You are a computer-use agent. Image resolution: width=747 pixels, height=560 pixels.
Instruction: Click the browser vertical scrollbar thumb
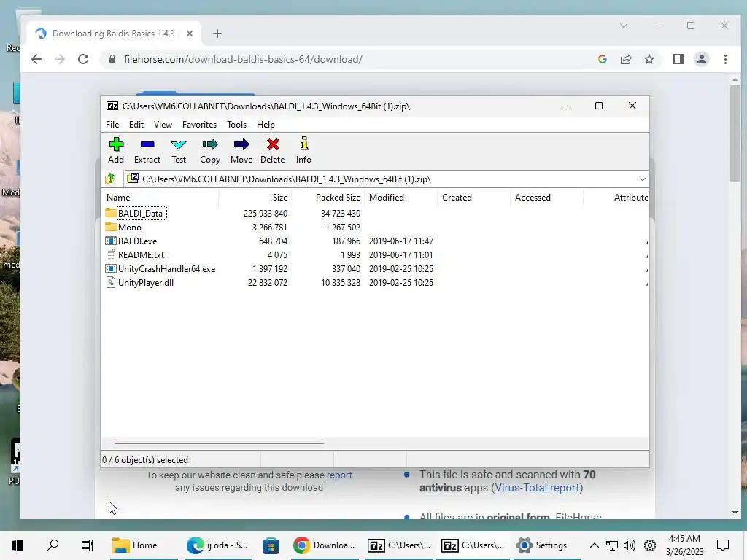735,133
